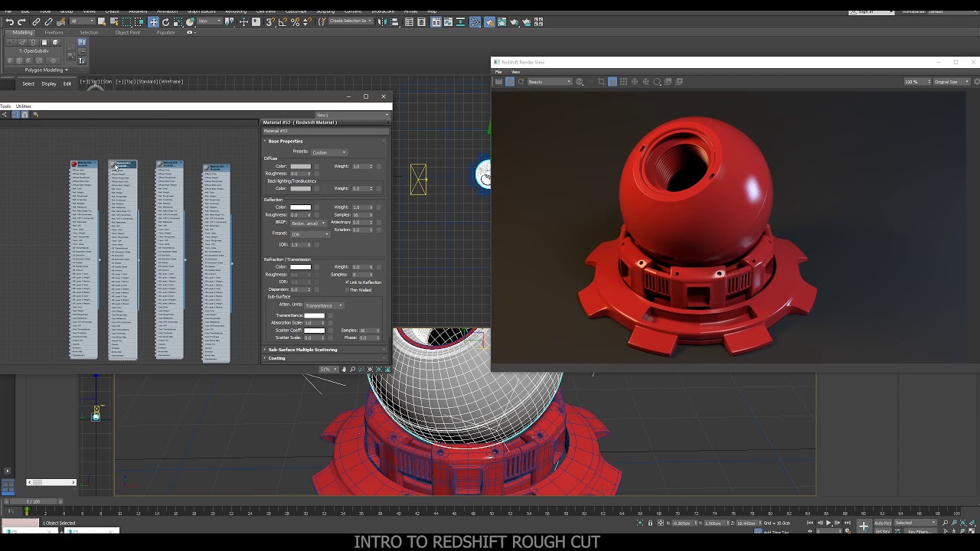
Task: Open File menu in Redshift Render View
Action: (498, 72)
